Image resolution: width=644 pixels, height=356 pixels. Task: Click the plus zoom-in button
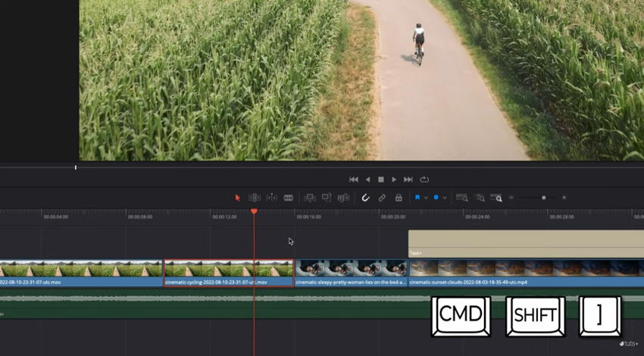[x=564, y=198]
